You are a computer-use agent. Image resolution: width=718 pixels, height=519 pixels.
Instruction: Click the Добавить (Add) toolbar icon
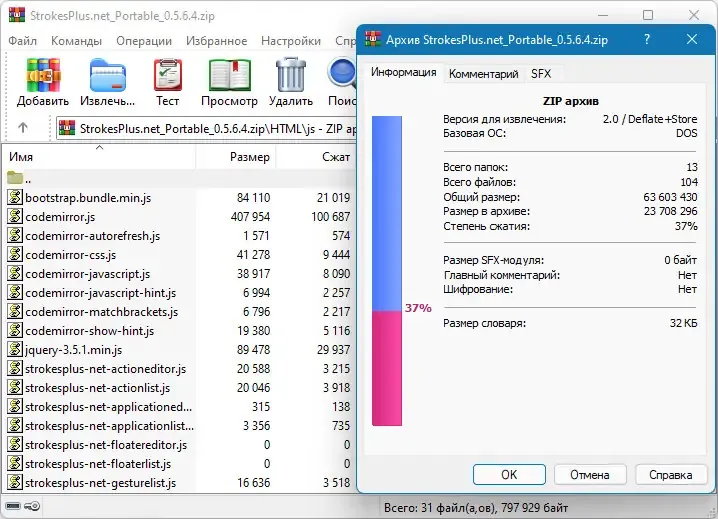coord(43,75)
